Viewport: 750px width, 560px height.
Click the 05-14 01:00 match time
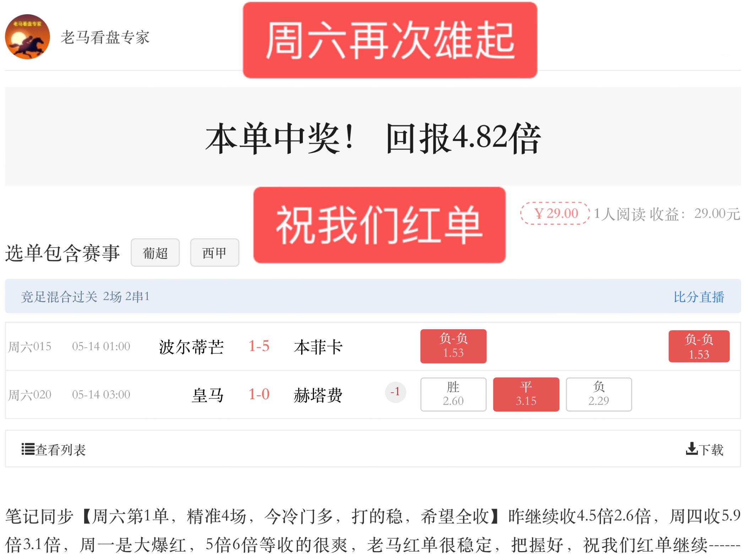click(101, 346)
